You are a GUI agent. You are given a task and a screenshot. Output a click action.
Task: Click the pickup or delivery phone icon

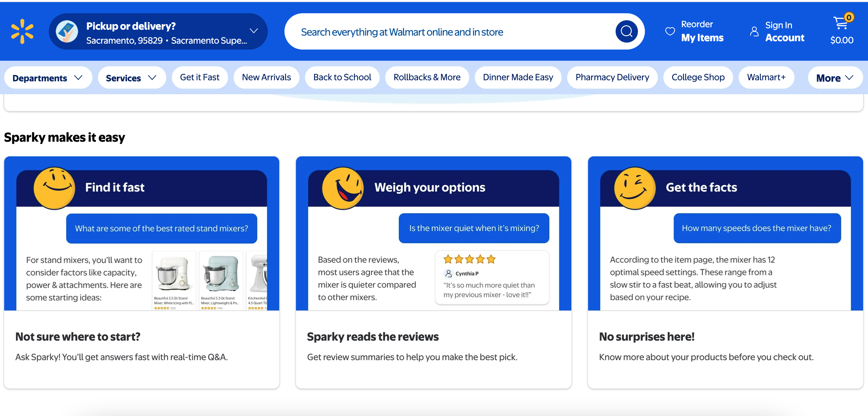point(67,31)
